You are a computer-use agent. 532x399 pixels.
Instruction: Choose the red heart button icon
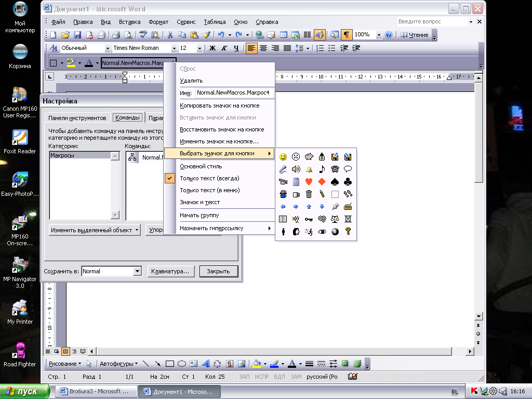309,182
